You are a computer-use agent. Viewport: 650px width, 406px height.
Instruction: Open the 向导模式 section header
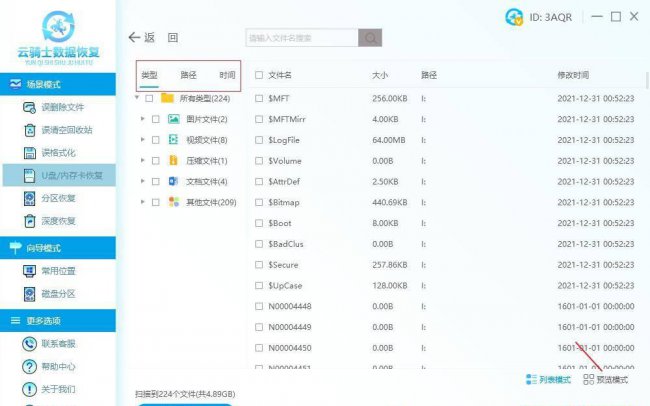click(58, 248)
